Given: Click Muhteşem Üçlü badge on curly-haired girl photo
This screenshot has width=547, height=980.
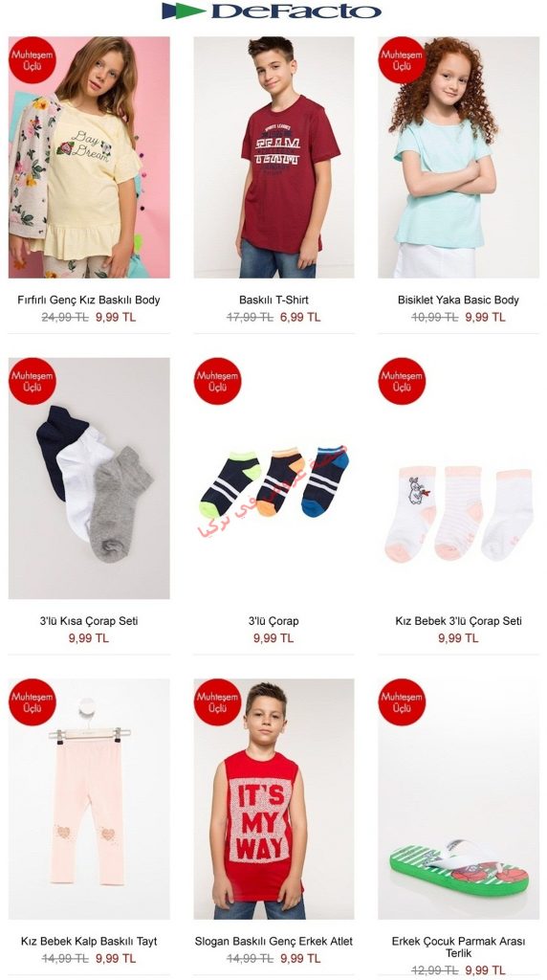Looking at the screenshot, I should 403,60.
